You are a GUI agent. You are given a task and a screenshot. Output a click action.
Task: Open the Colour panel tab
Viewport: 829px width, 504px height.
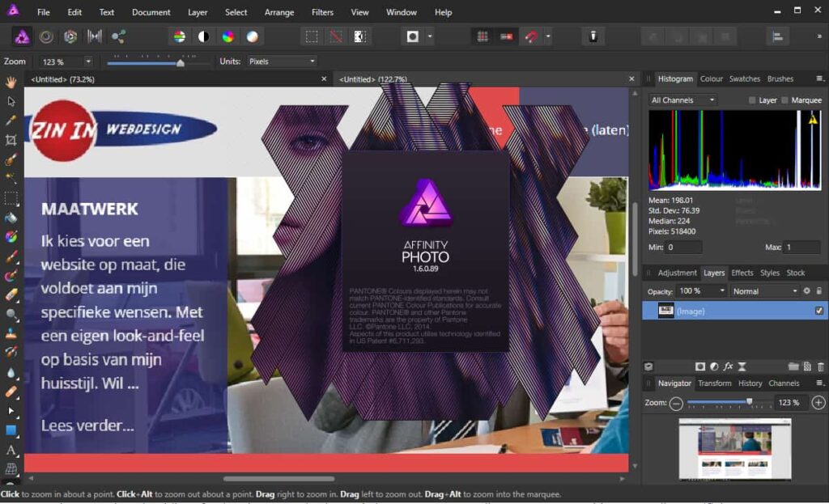coord(711,78)
